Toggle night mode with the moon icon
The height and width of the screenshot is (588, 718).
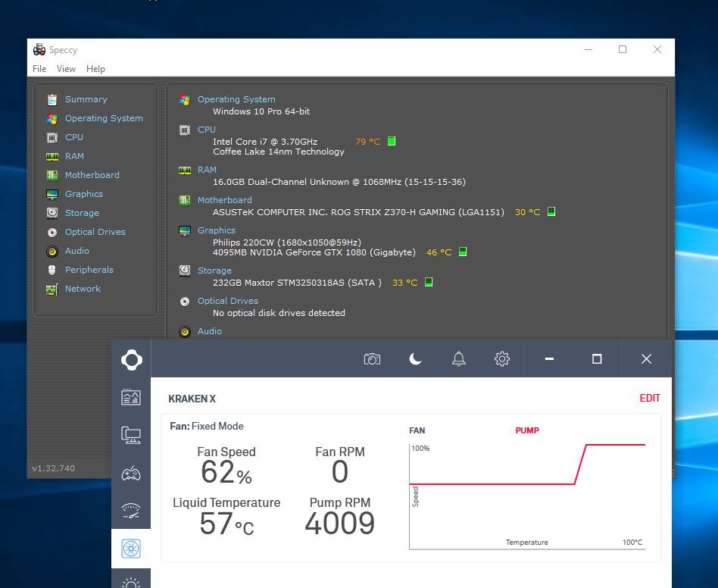coord(415,359)
